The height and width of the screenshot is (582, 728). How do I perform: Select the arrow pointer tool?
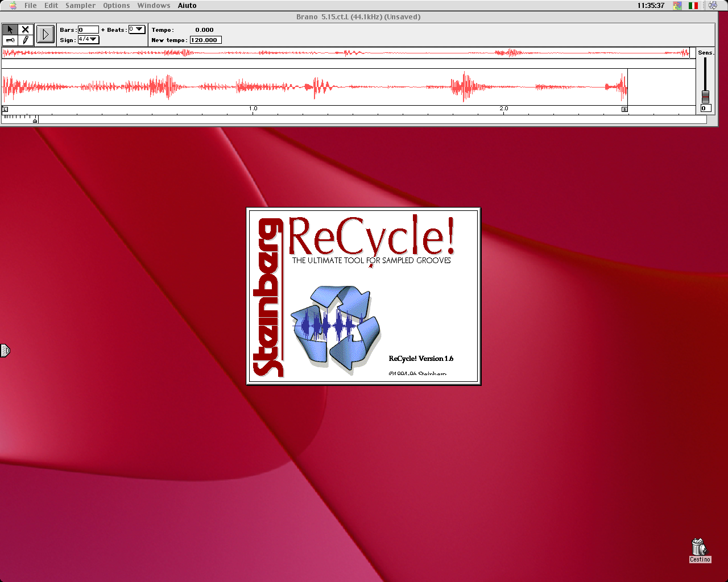click(10, 30)
